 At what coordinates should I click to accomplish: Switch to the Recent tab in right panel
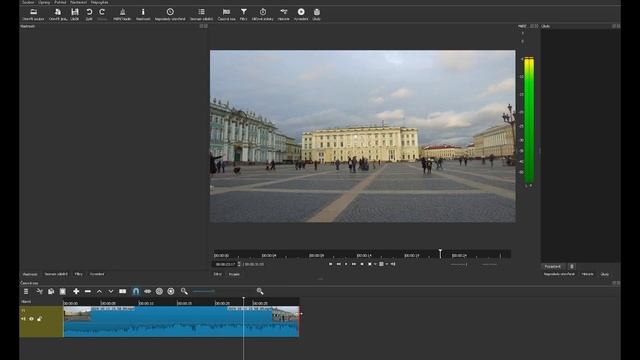[x=559, y=274]
